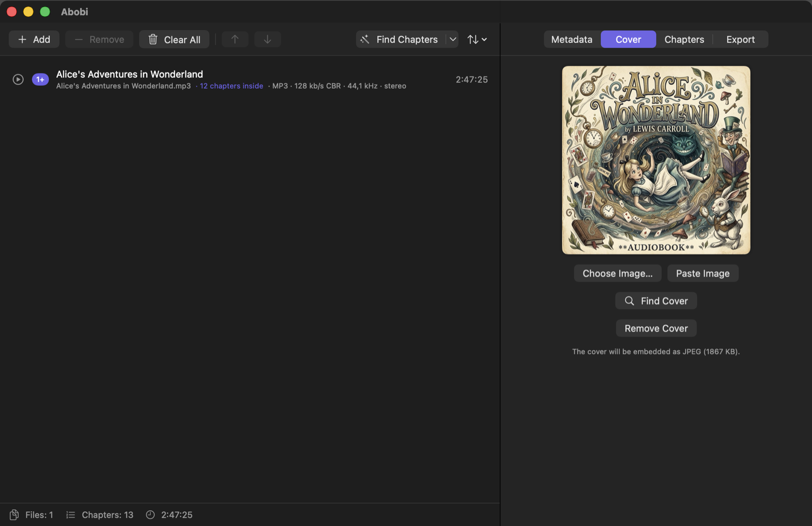Expand the Find Chapters dropdown arrow
Viewport: 812px width, 526px height.
(x=453, y=40)
